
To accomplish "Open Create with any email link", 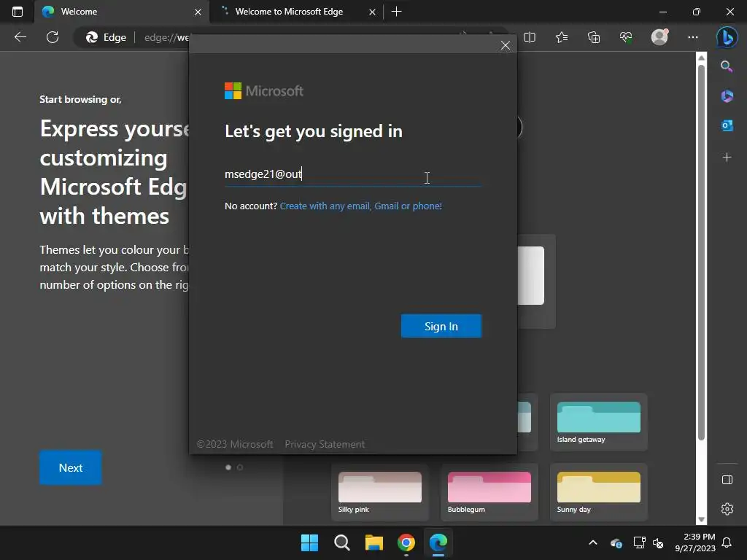I will coord(360,206).
